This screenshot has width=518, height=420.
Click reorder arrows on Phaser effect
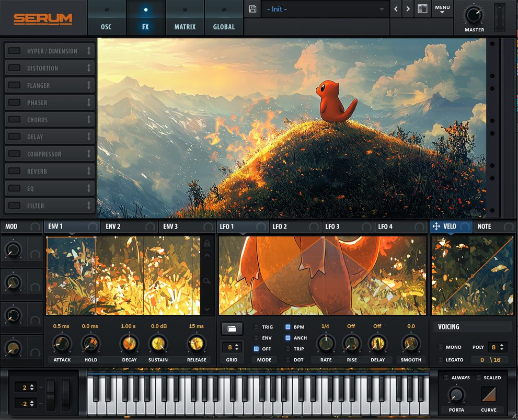89,103
